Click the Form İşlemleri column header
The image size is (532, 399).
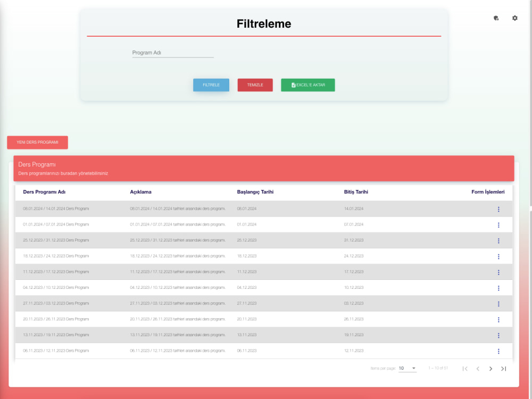(x=488, y=192)
